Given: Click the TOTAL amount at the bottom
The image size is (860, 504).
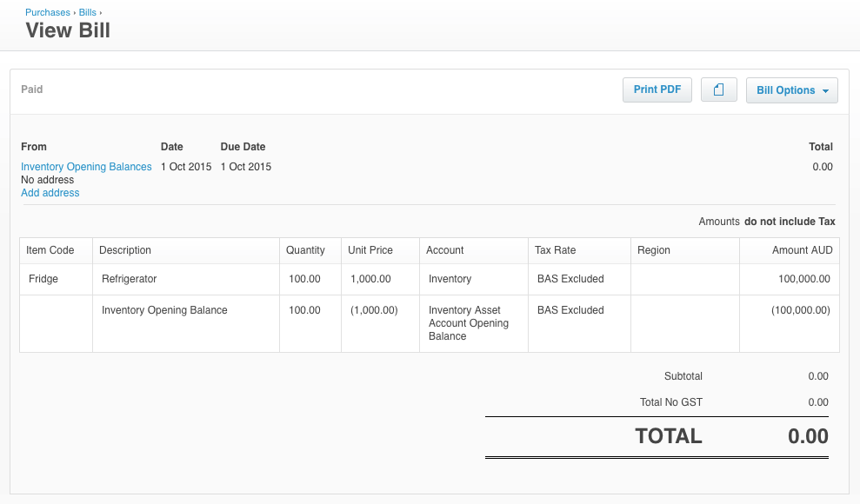Looking at the screenshot, I should click(x=808, y=436).
